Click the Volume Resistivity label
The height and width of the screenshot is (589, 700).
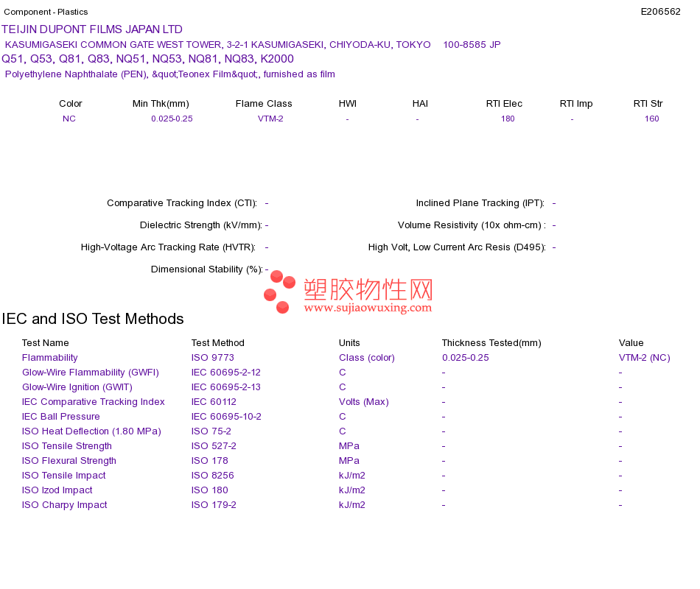pyautogui.click(x=472, y=225)
